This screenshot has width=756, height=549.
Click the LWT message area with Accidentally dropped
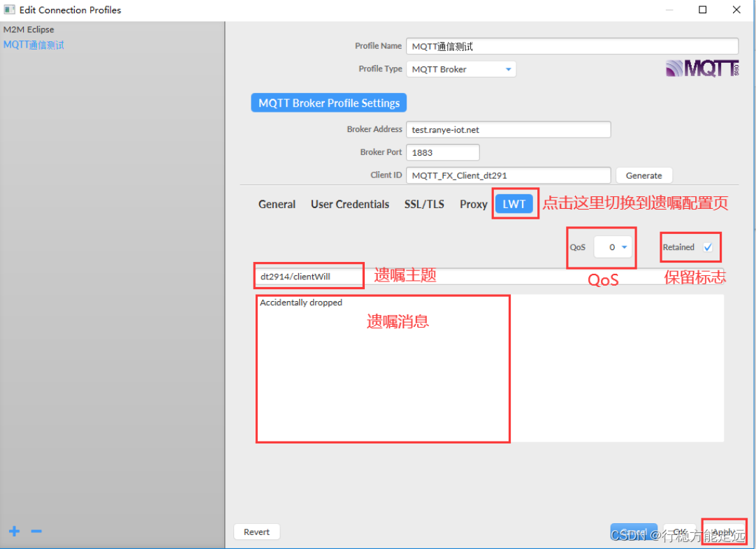[489, 368]
